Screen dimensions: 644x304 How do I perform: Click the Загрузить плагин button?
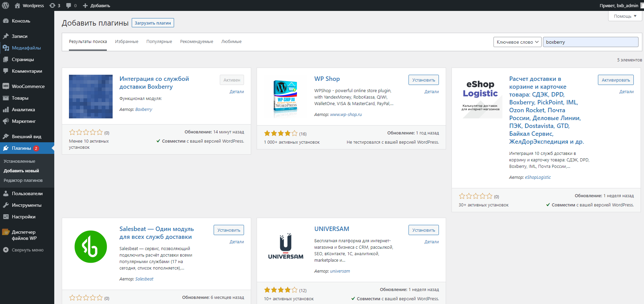(x=153, y=23)
